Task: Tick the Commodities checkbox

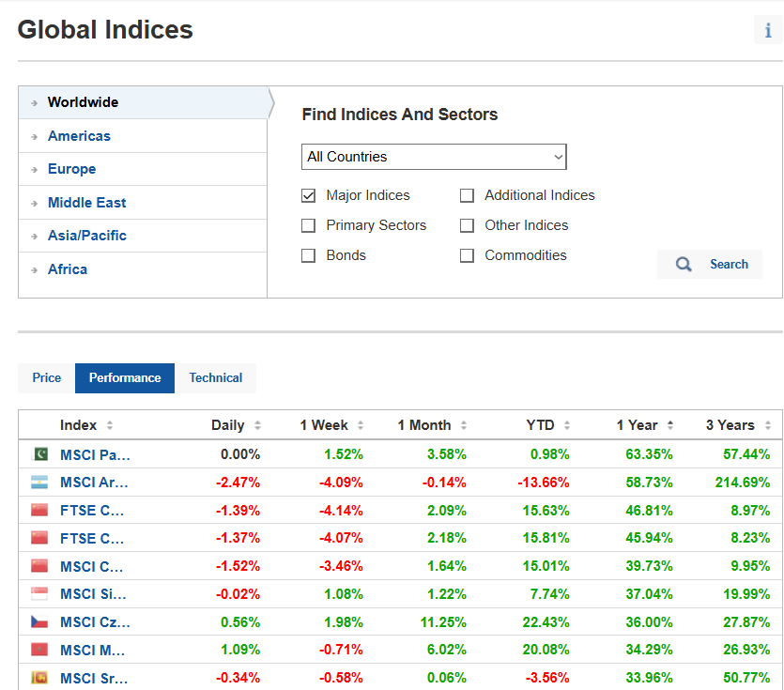Action: (x=467, y=255)
